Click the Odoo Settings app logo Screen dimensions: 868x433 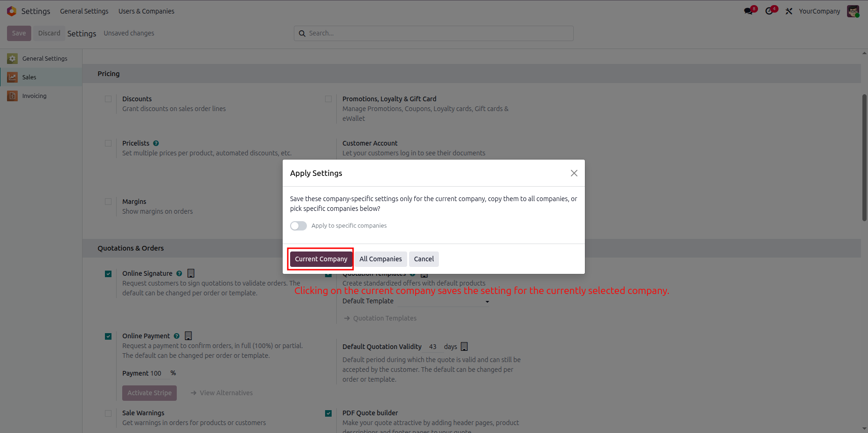point(12,11)
